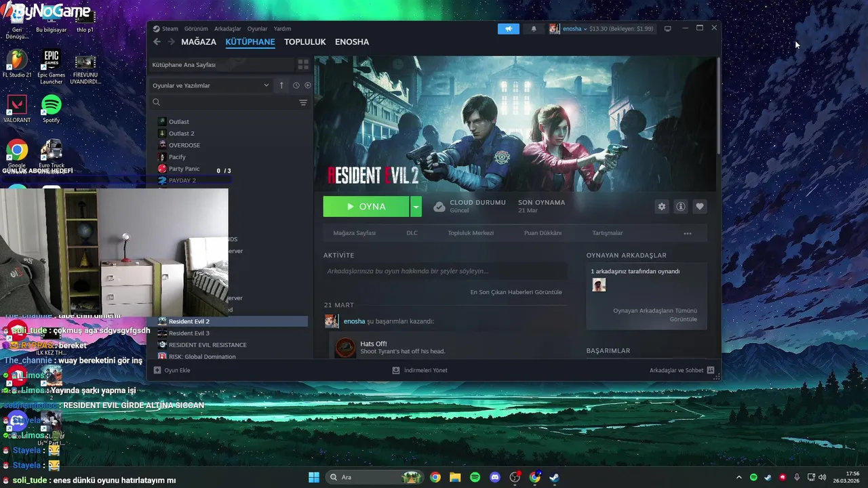Show hidden system tray icons chevron
This screenshot has width=868, height=488.
739,477
